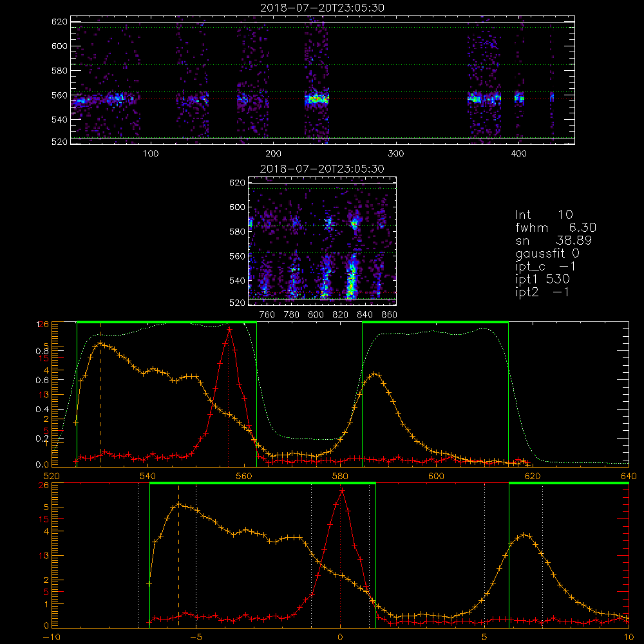The width and height of the screenshot is (644, 644).
Task: Click x-axis label '640' of the profile plot
Action: click(629, 476)
